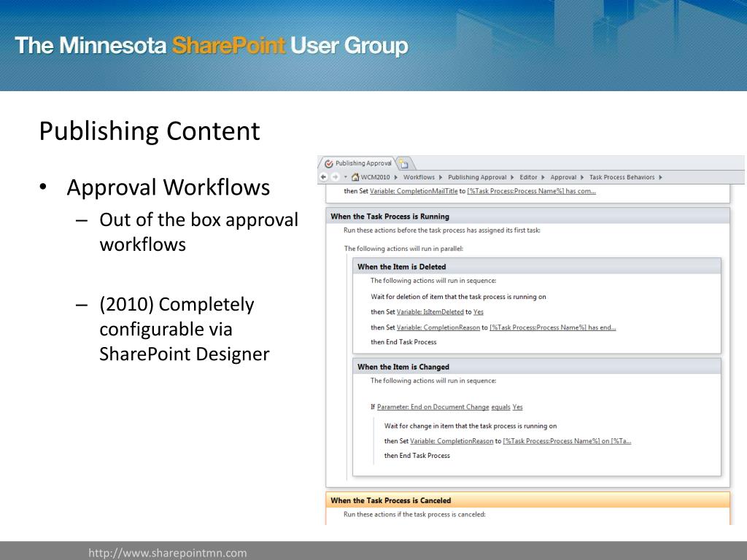747x560 pixels.
Task: Open Variable: CompletionReason under Item is Changed
Action: 452,441
